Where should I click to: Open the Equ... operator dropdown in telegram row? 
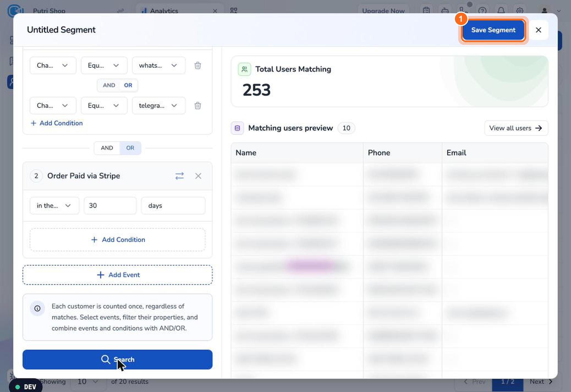104,106
